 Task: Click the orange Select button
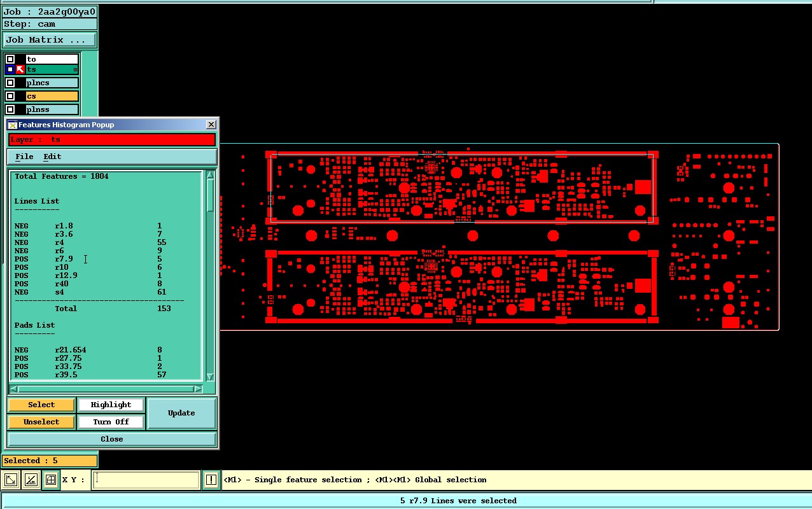(x=41, y=405)
